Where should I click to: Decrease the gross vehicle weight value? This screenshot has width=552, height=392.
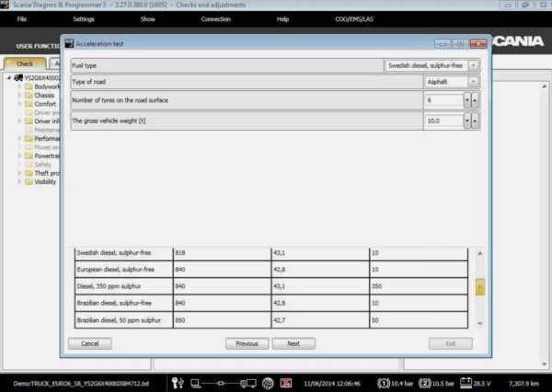click(467, 121)
